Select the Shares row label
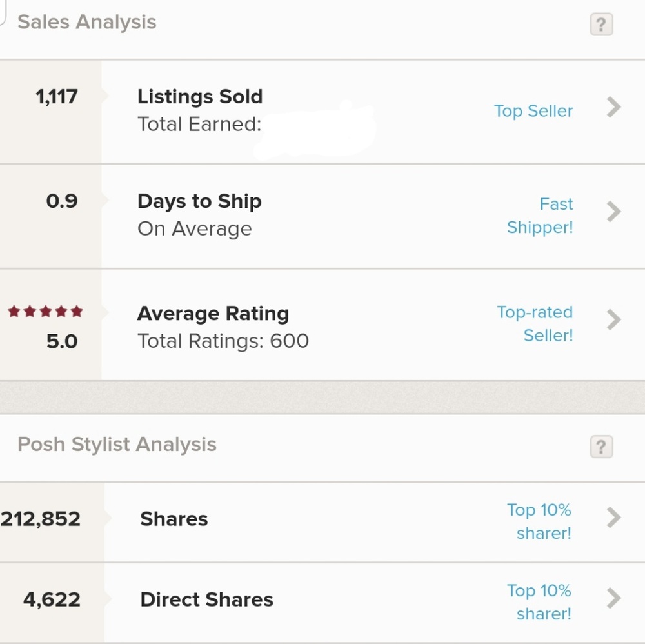Screen dimensions: 645x644 pos(174,519)
